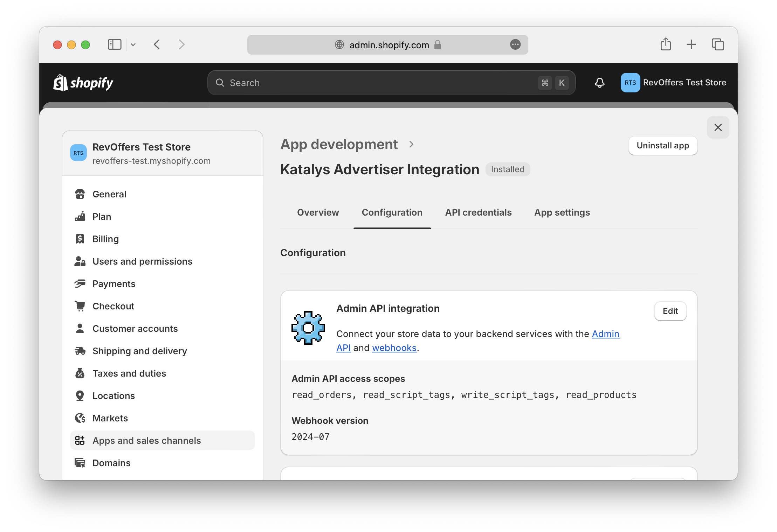This screenshot has height=532, width=777.
Task: Edit Admin API integration
Action: 670,311
